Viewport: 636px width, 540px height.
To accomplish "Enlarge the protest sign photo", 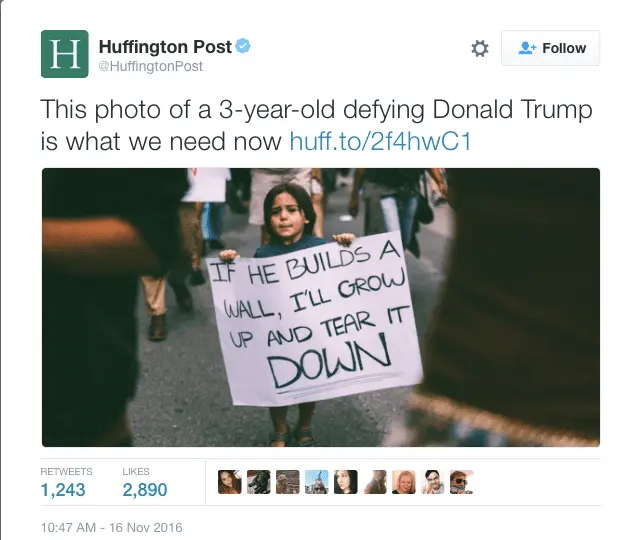I will tap(321, 307).
